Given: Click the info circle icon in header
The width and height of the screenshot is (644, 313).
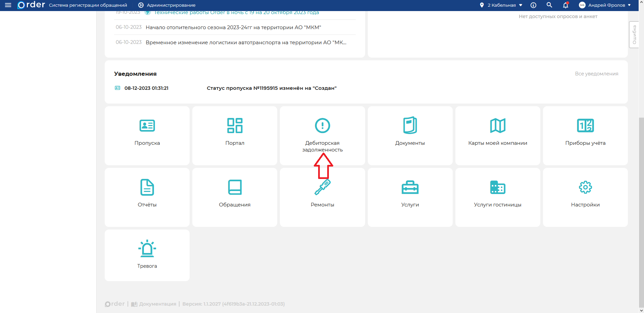Looking at the screenshot, I should coord(533,5).
